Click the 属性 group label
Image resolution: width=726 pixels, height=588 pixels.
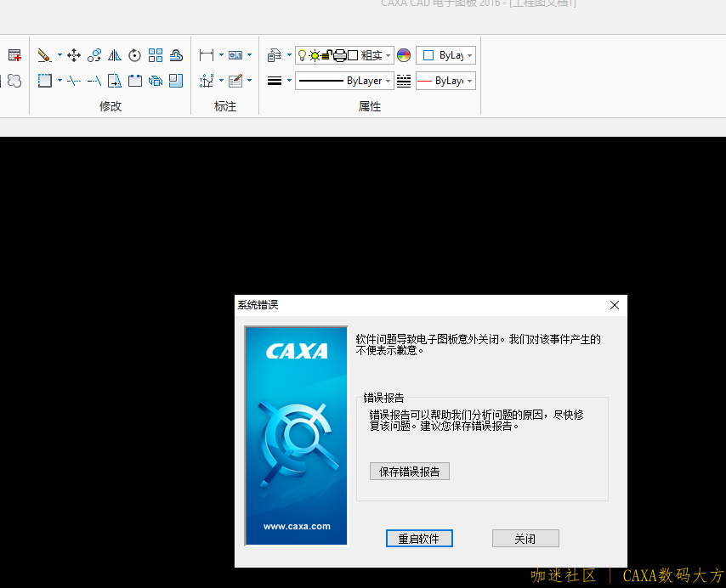tap(370, 106)
